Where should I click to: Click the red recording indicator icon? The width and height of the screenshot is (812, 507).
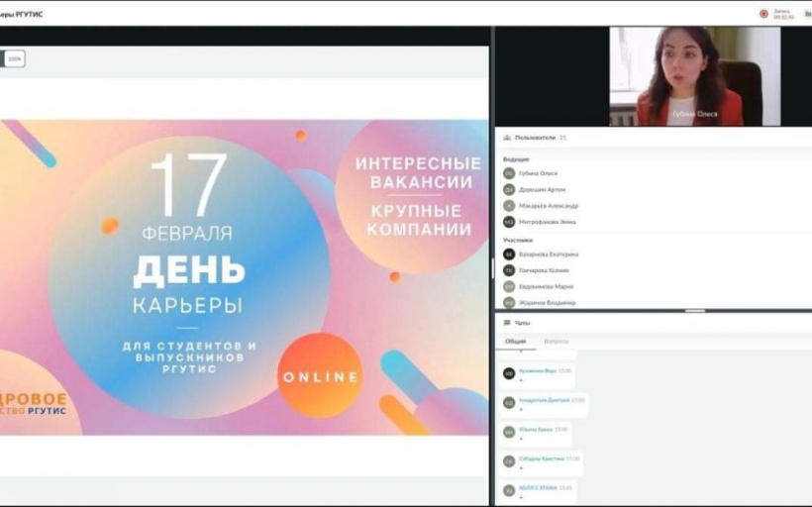pos(763,14)
